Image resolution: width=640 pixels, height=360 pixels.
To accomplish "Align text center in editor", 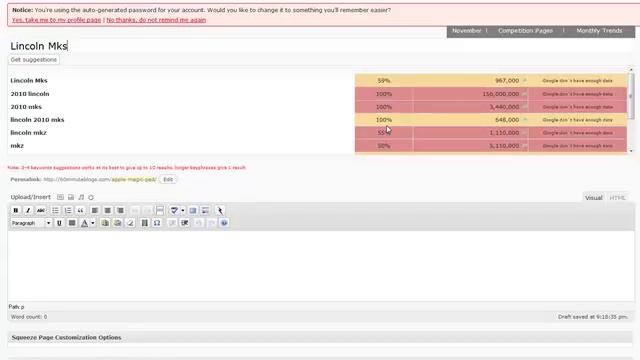I will click(107, 210).
